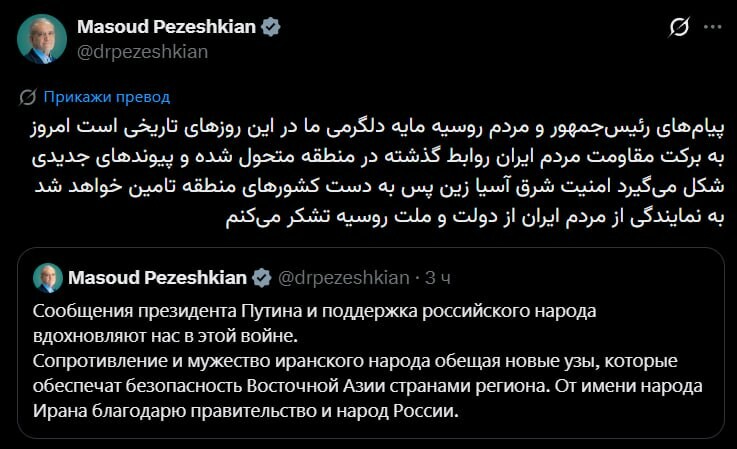
Task: Click the small avatar in the quoted tweet
Action: point(47,277)
